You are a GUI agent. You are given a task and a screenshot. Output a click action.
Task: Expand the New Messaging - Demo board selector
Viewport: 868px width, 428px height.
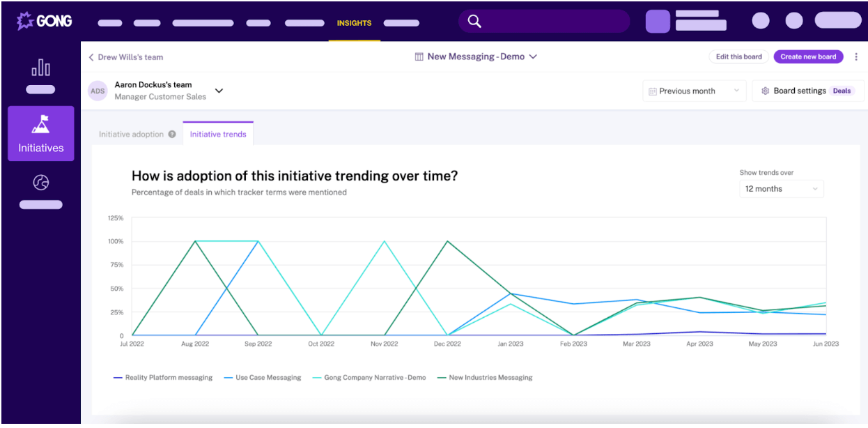(476, 56)
